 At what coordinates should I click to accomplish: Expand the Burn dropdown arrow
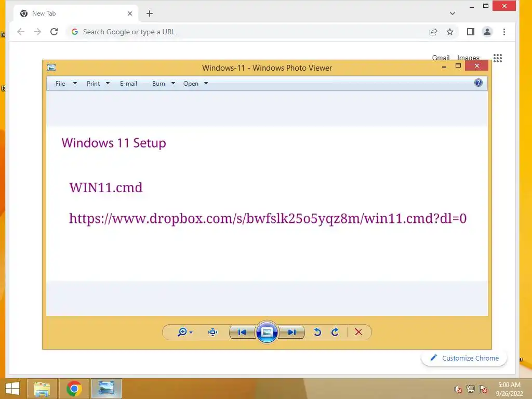coord(173,83)
